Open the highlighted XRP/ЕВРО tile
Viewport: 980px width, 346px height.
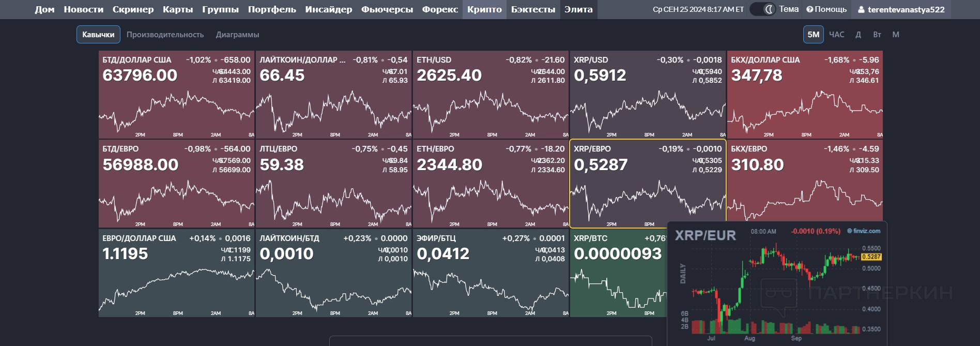(x=648, y=184)
